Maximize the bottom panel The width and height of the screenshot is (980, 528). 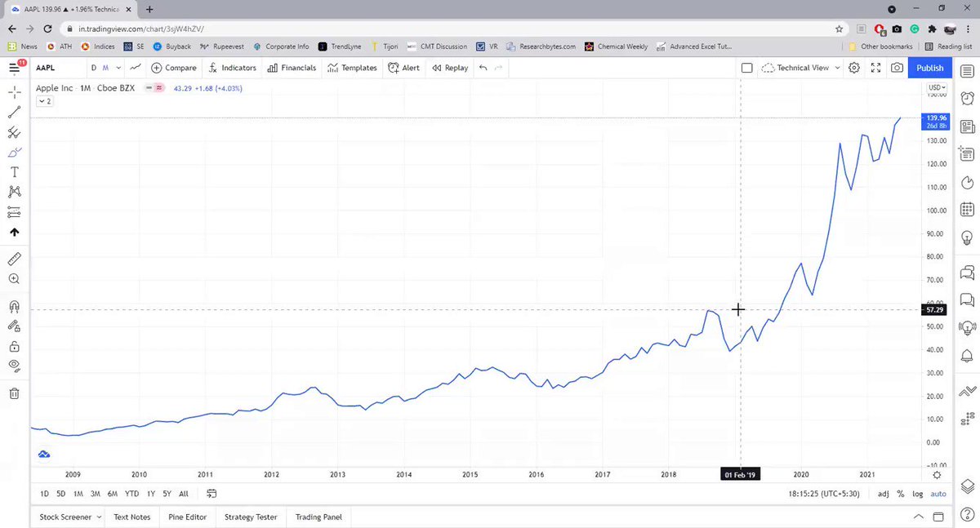click(940, 517)
